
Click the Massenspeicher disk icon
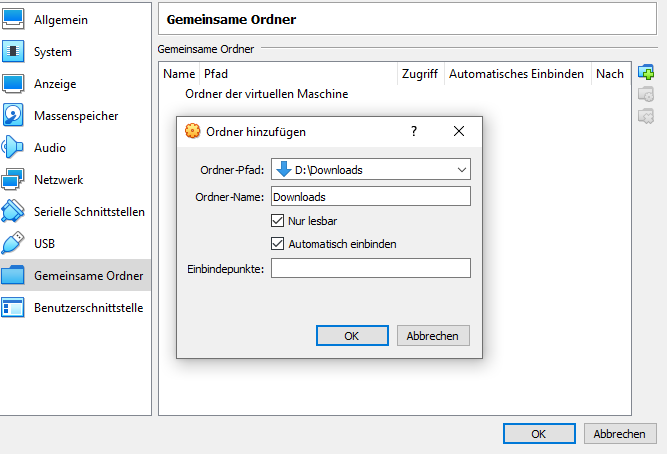(14, 115)
